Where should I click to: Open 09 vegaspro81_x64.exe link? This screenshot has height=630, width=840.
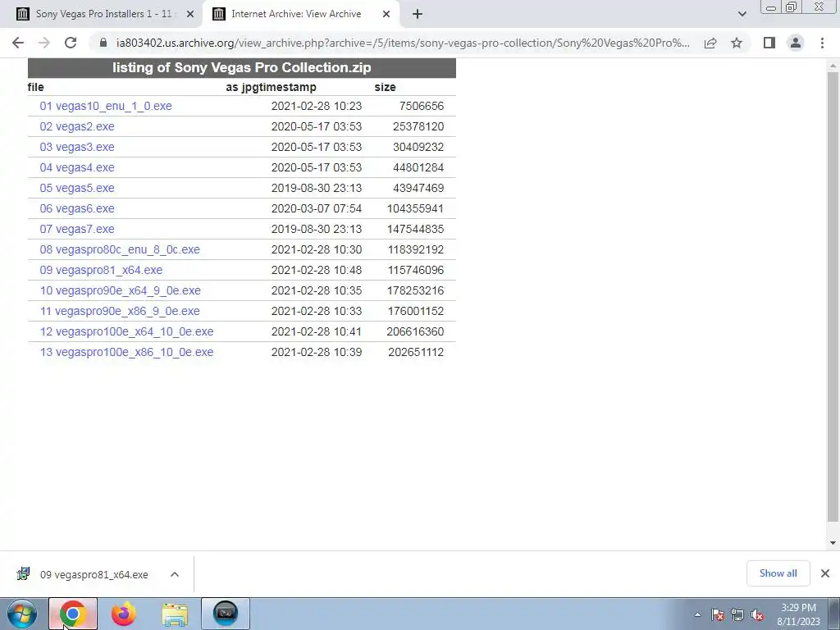[101, 270]
